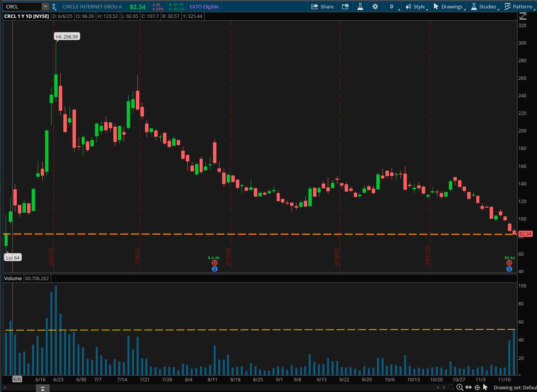Click the Patterns chart icon

[x=507, y=6]
